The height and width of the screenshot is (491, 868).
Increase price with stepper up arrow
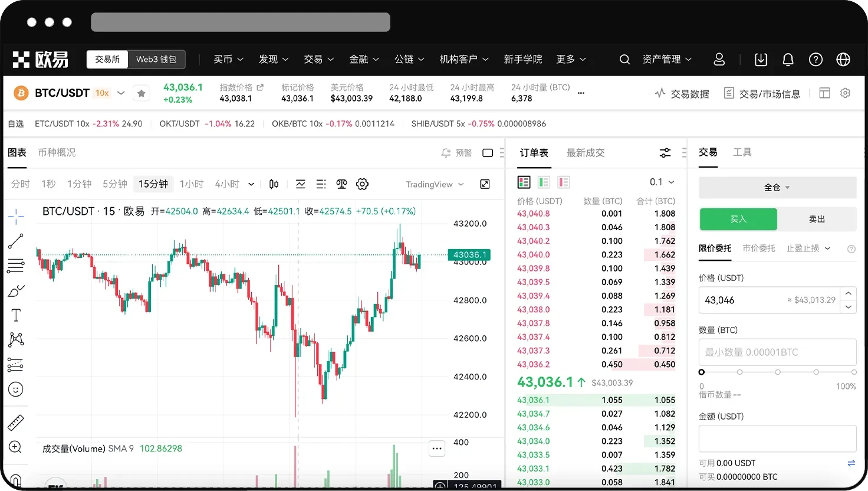click(x=849, y=293)
